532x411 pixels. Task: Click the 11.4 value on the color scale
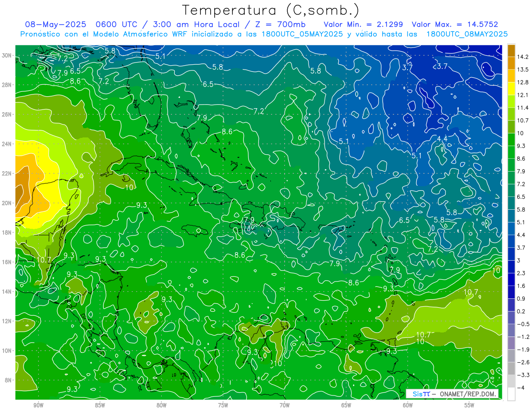point(523,108)
